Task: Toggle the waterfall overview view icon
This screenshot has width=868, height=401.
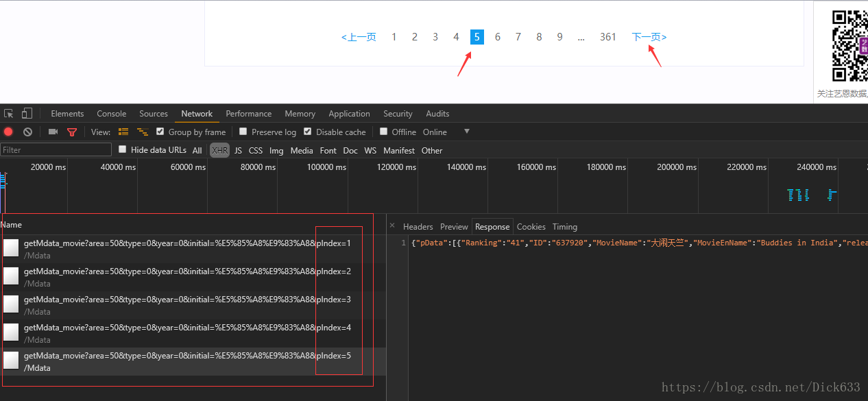Action: pyautogui.click(x=143, y=132)
